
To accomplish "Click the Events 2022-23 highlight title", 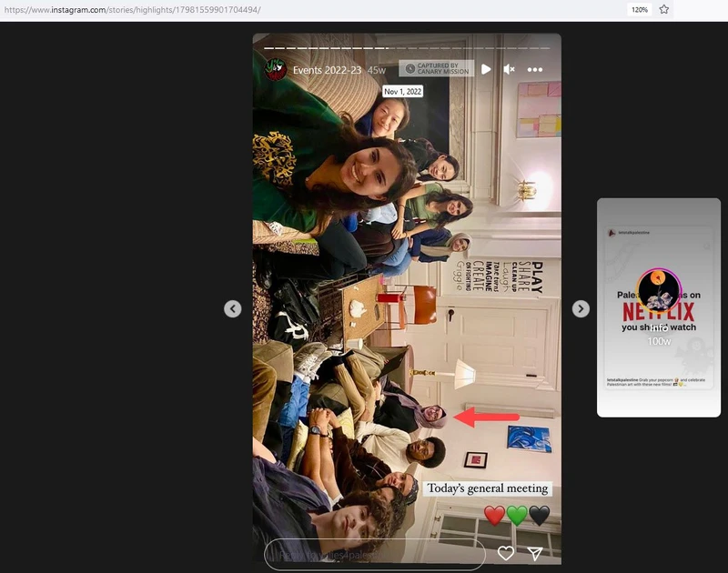I will [x=327, y=70].
